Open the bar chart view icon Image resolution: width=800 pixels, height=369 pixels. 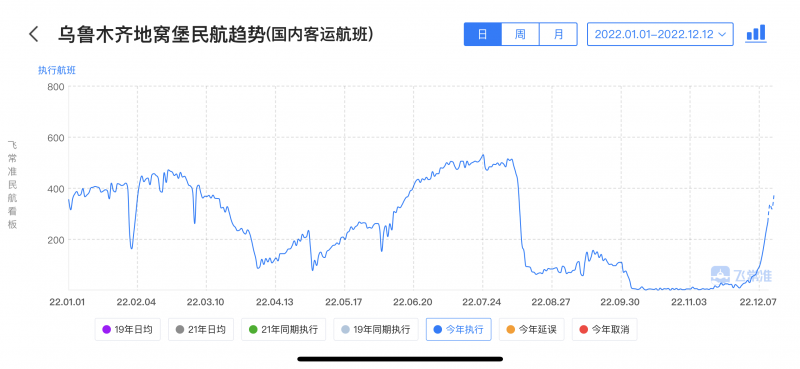[x=756, y=33]
